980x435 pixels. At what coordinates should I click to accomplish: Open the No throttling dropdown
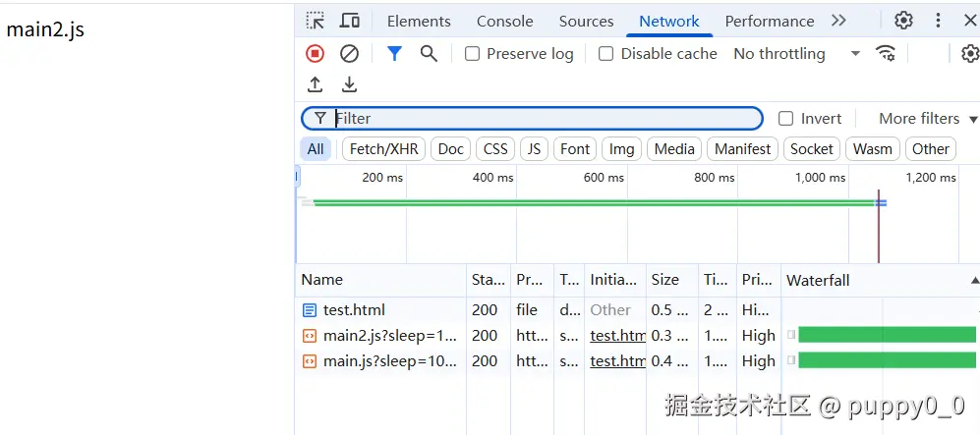797,54
